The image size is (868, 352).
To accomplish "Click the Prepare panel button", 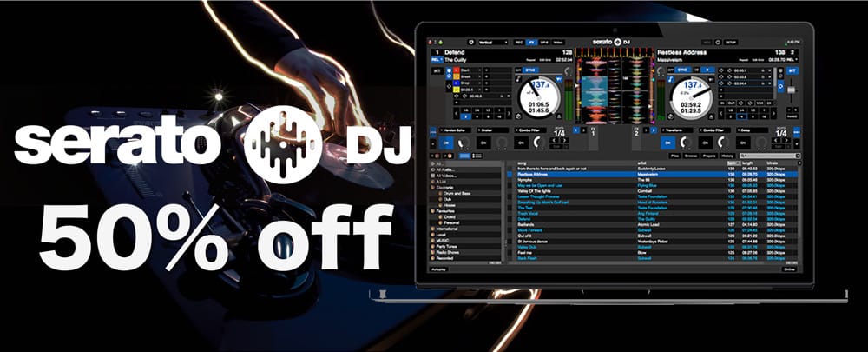I will coord(710,156).
